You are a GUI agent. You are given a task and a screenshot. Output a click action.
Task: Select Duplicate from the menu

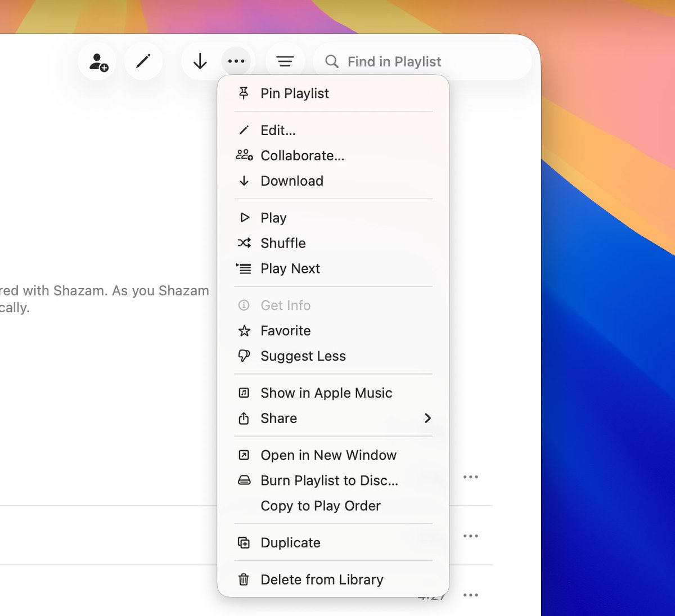pos(333,543)
